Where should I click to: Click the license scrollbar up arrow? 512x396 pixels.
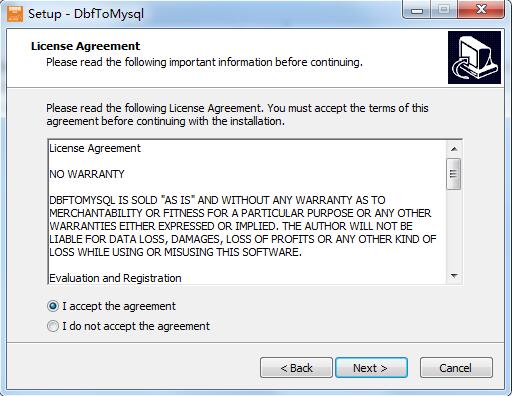pyautogui.click(x=454, y=149)
